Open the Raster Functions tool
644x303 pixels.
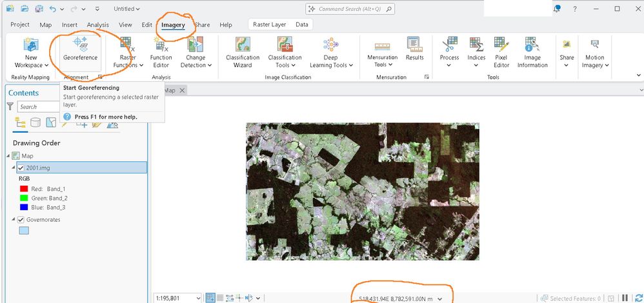pos(128,53)
